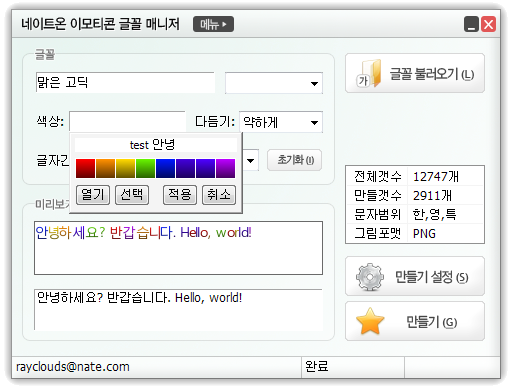Click the 2911개 make count value

point(432,196)
